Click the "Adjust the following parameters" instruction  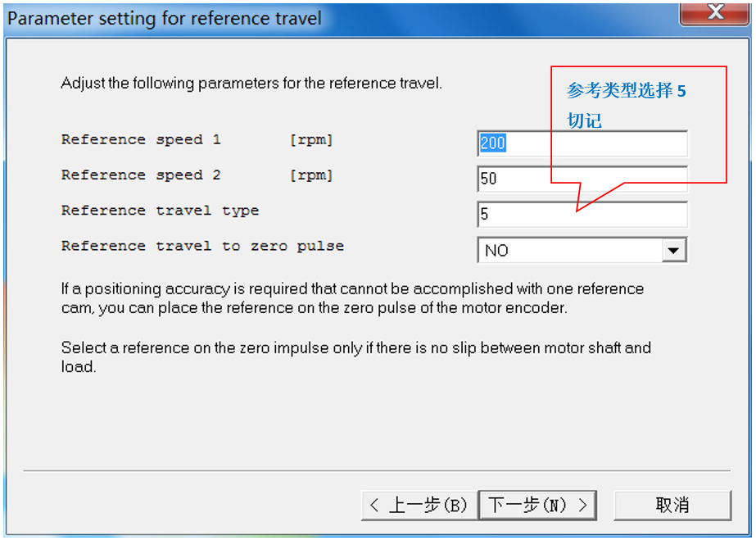click(251, 84)
